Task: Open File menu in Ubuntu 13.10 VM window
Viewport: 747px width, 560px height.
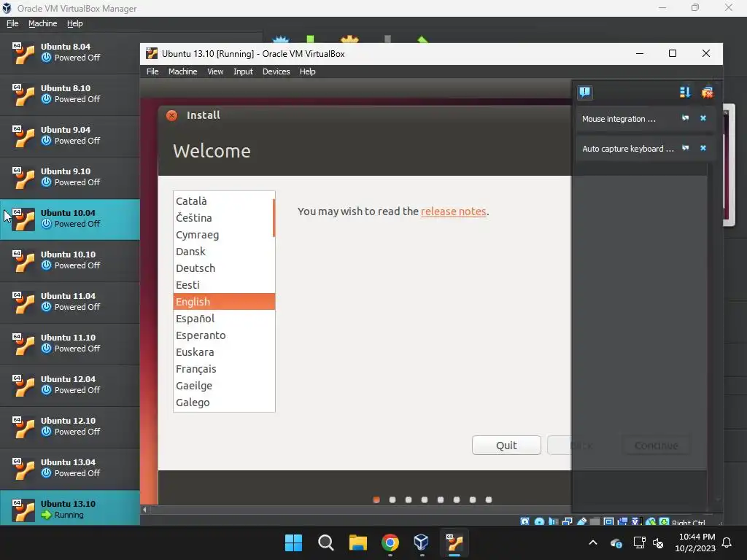Action: (x=152, y=71)
